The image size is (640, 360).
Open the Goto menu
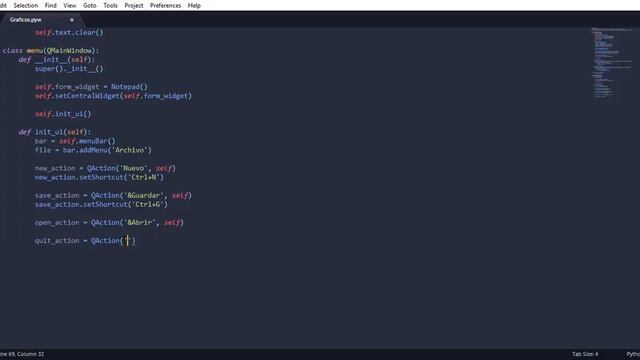(x=90, y=5)
